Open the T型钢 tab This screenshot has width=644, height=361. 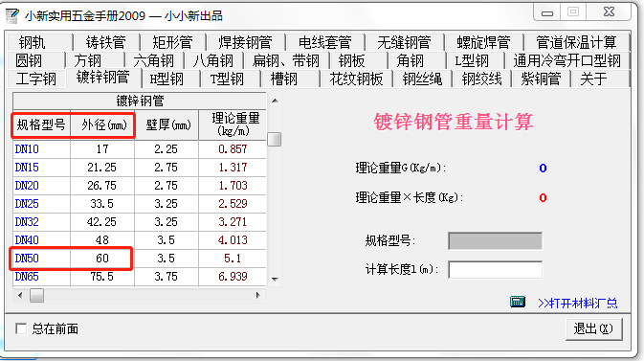(x=230, y=79)
